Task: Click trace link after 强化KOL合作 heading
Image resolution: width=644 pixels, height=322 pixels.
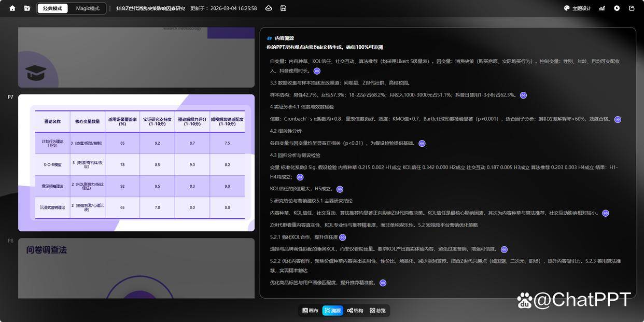Action: pyautogui.click(x=342, y=237)
